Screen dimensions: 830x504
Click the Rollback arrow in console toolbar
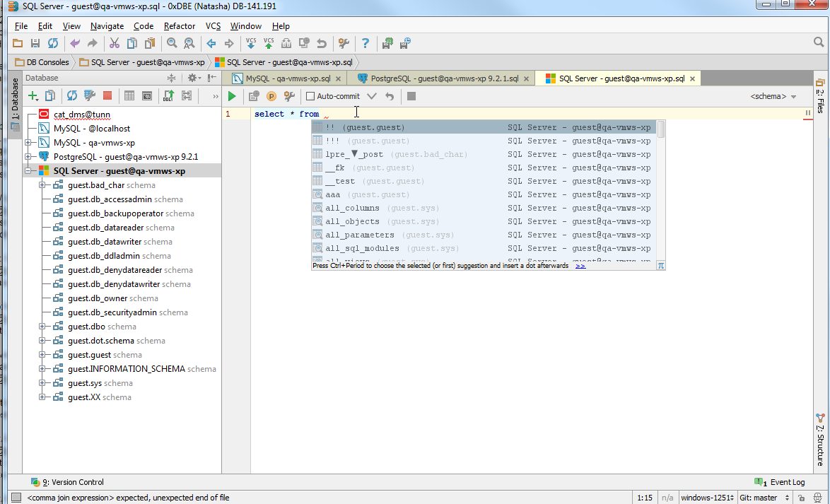[390, 96]
